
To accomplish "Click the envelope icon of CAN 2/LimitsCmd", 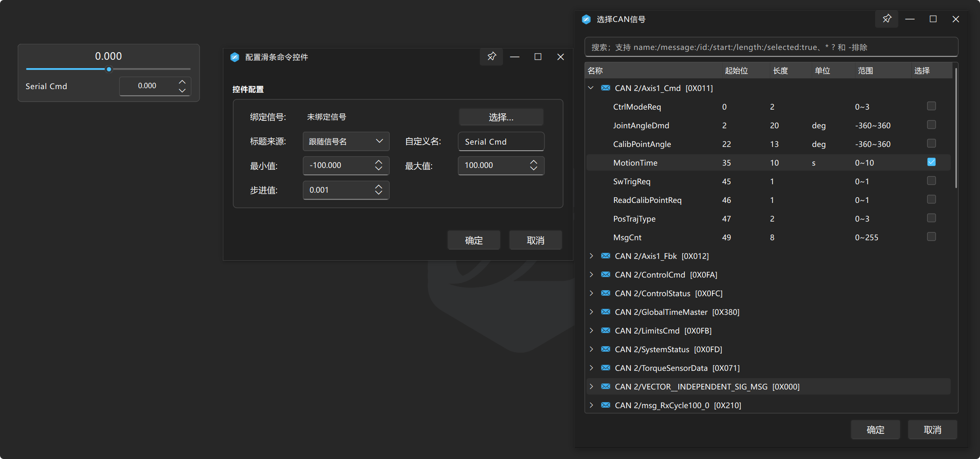I will [x=606, y=330].
